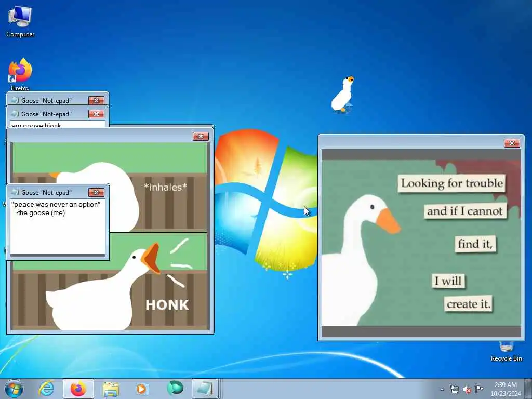
Task: Select the Recycle Bin desktop icon
Action: [506, 352]
